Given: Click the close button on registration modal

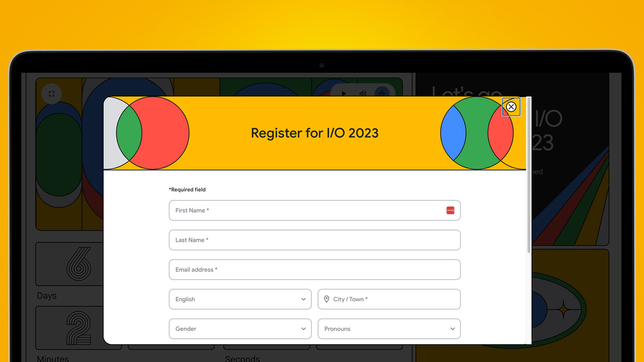Looking at the screenshot, I should coord(512,107).
